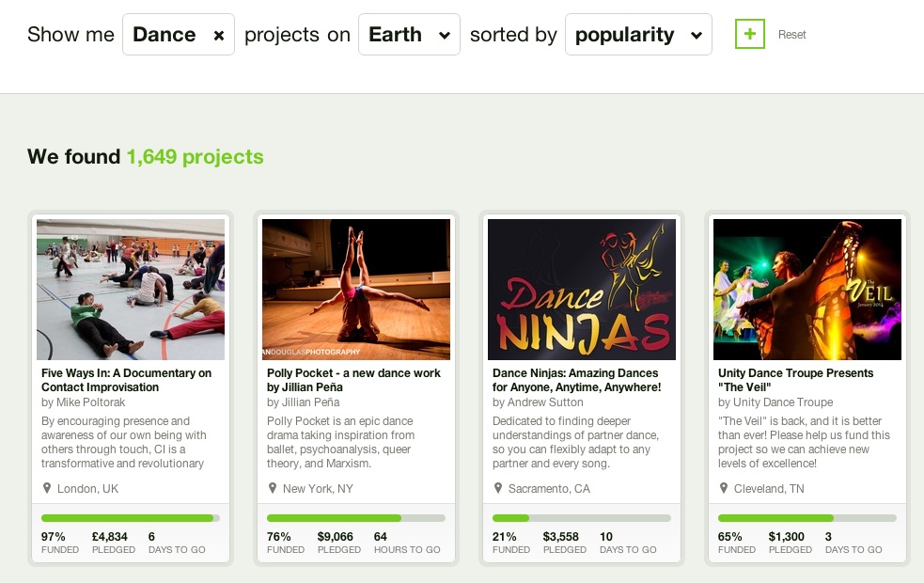Click the Five Ways In funding progress bar
924x583 pixels.
pyautogui.click(x=131, y=518)
